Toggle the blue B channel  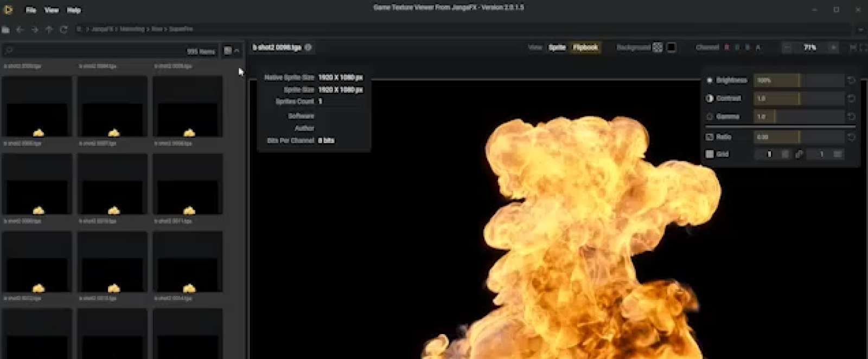[x=748, y=48]
